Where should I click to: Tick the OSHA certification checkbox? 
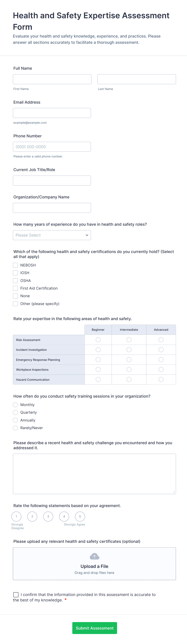[x=15, y=281]
